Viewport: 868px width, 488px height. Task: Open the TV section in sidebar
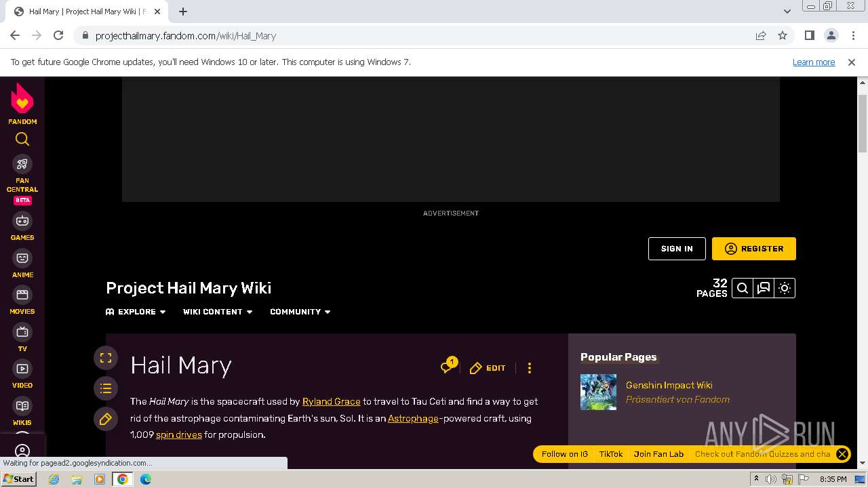(x=22, y=338)
